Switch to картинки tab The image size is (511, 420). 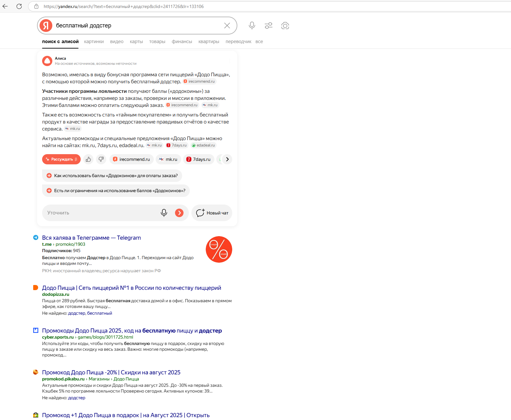[94, 41]
